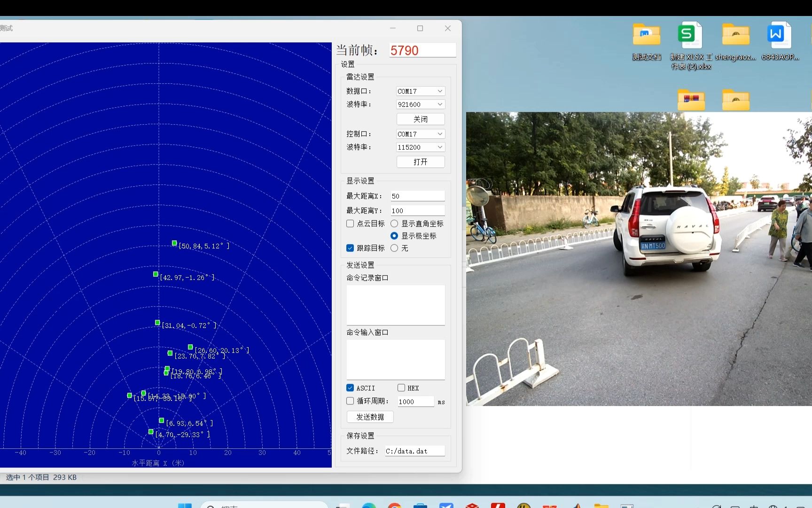Expand the 115200 baud rate dropdown
The width and height of the screenshot is (812, 508).
[420, 147]
